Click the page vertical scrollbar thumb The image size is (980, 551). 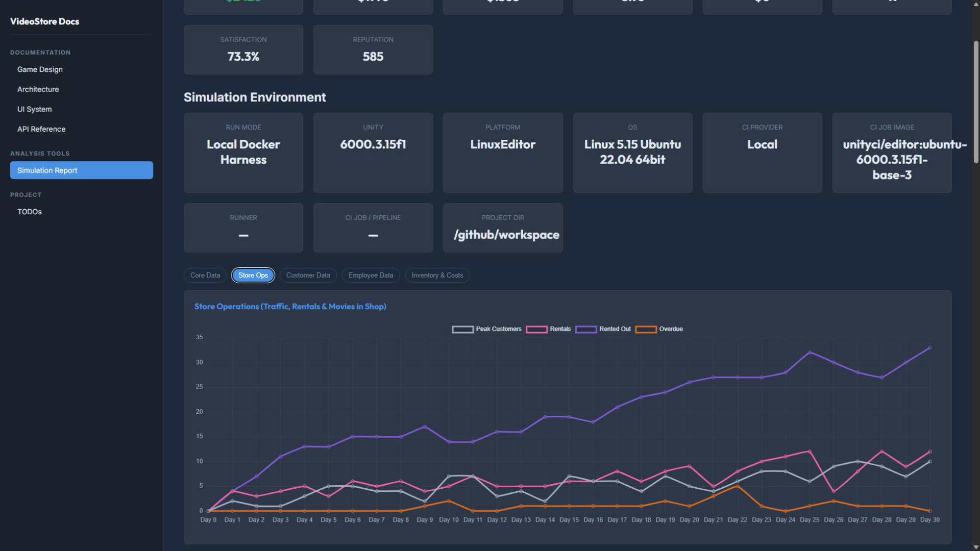976,102
